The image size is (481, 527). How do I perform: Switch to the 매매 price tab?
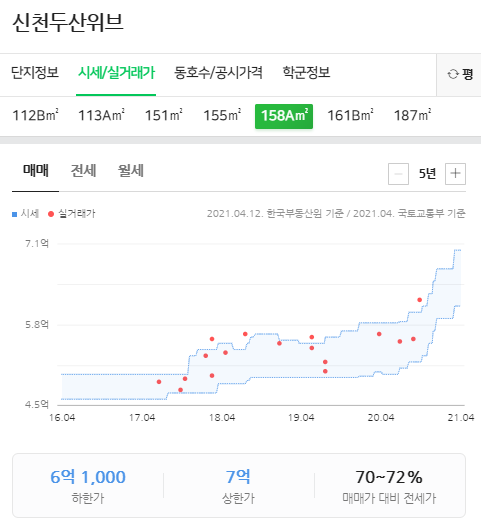pos(36,171)
